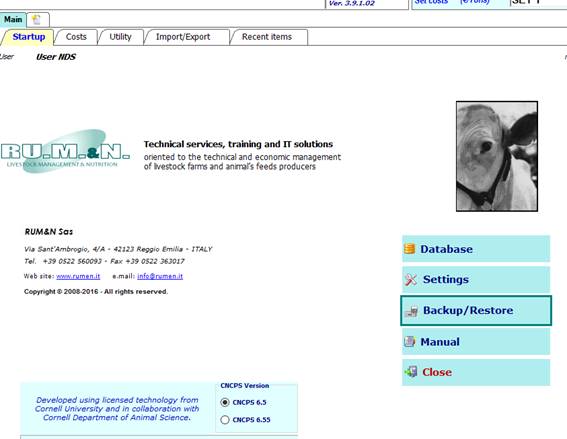Click the cow photo thumbnail
Image resolution: width=567 pixels, height=439 pixels.
pos(497,156)
